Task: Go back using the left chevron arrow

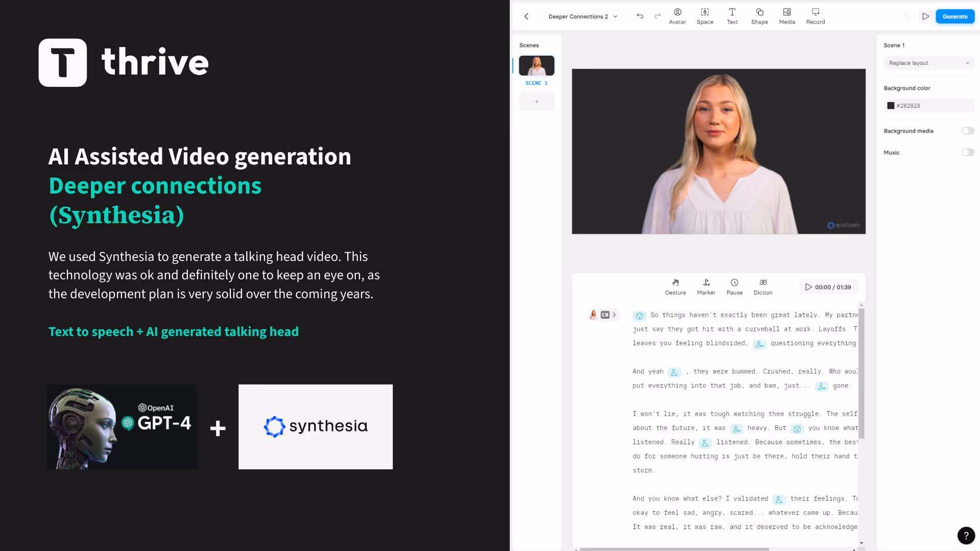Action: point(526,16)
